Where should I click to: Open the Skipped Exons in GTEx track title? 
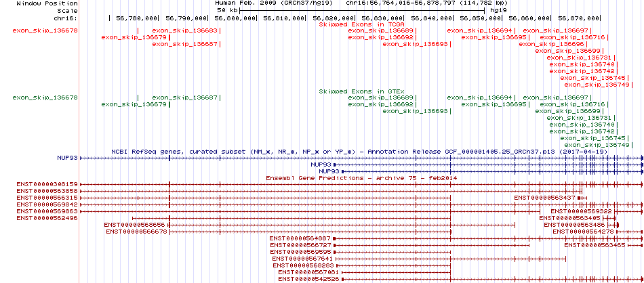coord(361,91)
